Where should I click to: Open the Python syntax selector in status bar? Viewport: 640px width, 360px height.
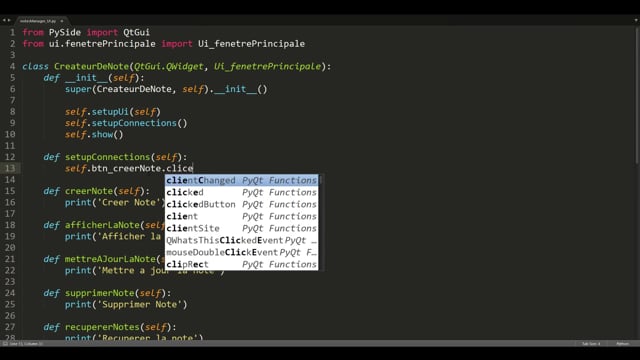pos(622,344)
